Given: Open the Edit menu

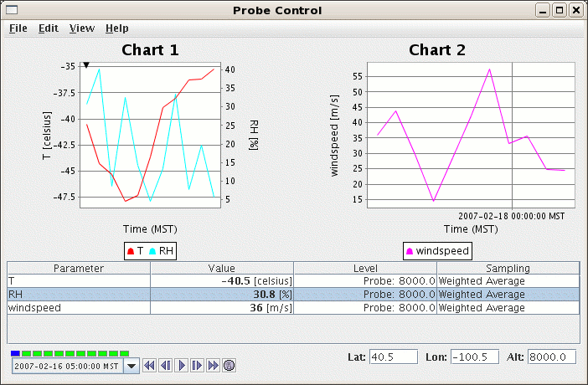Looking at the screenshot, I should click(49, 28).
